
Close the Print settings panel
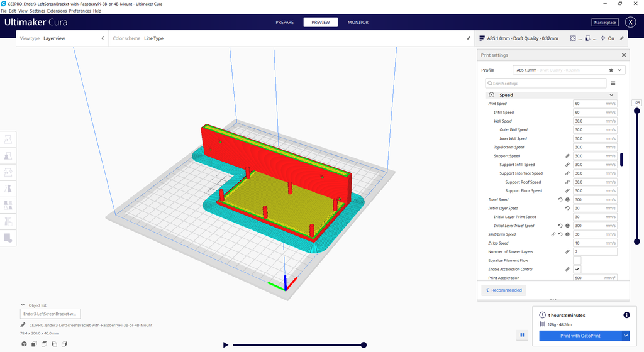coord(624,55)
